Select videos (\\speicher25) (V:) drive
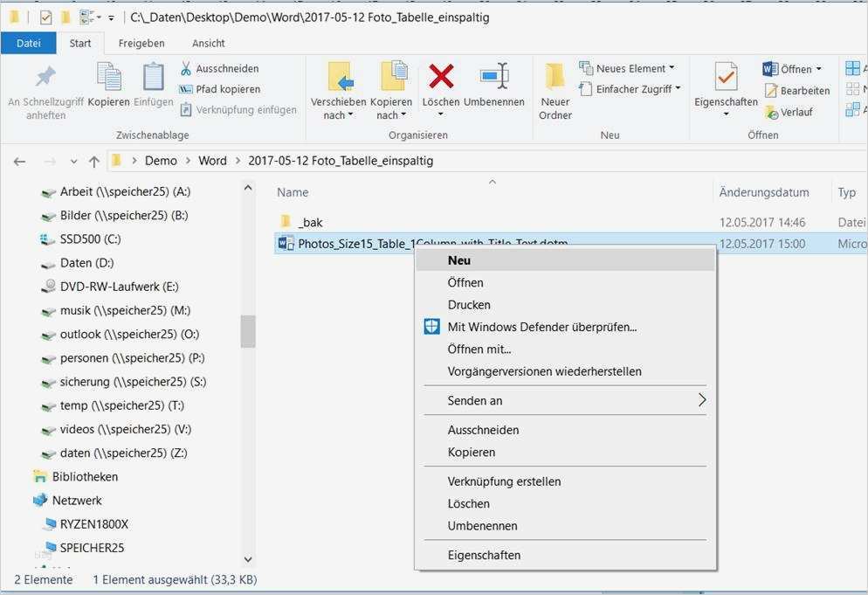The width and height of the screenshot is (868, 595). coord(126,429)
